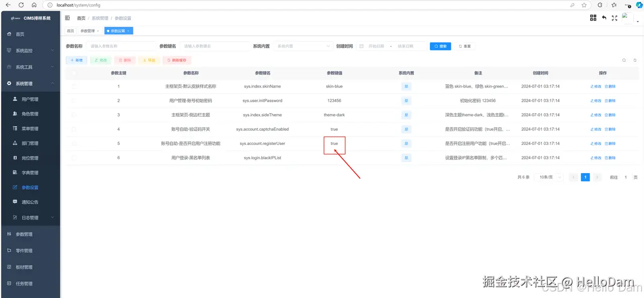Viewport: 644px width, 298px height.
Task: Click the 新增 button
Action: 76,60
